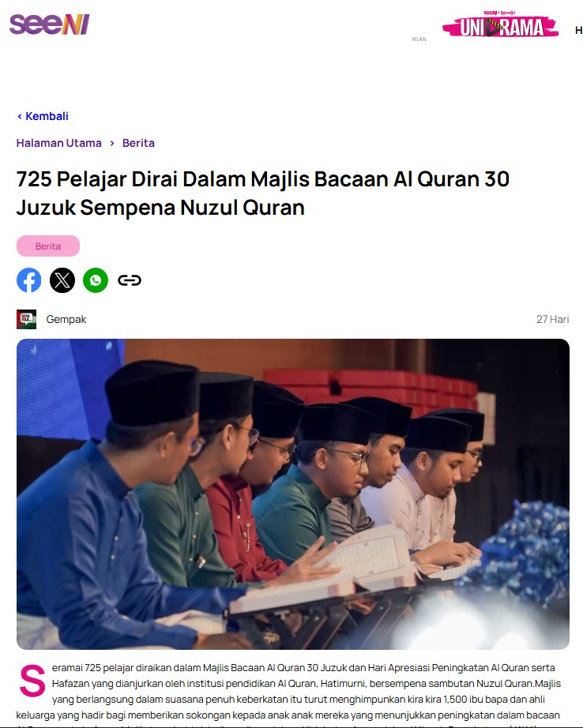Copy the article link icon

pyautogui.click(x=130, y=280)
